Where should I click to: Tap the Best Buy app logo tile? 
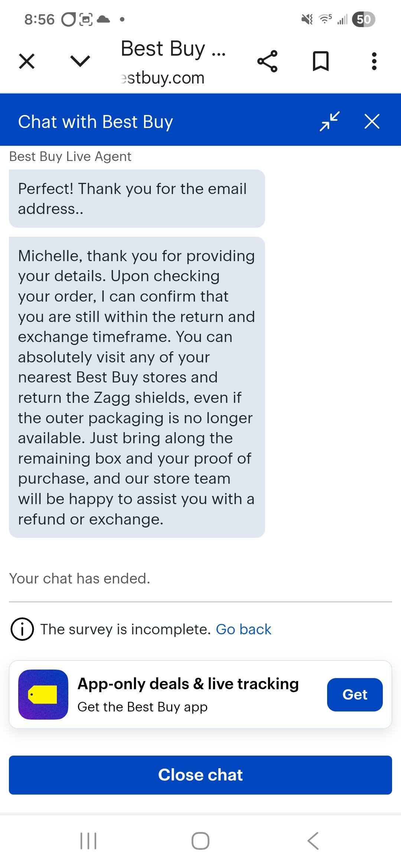click(43, 695)
